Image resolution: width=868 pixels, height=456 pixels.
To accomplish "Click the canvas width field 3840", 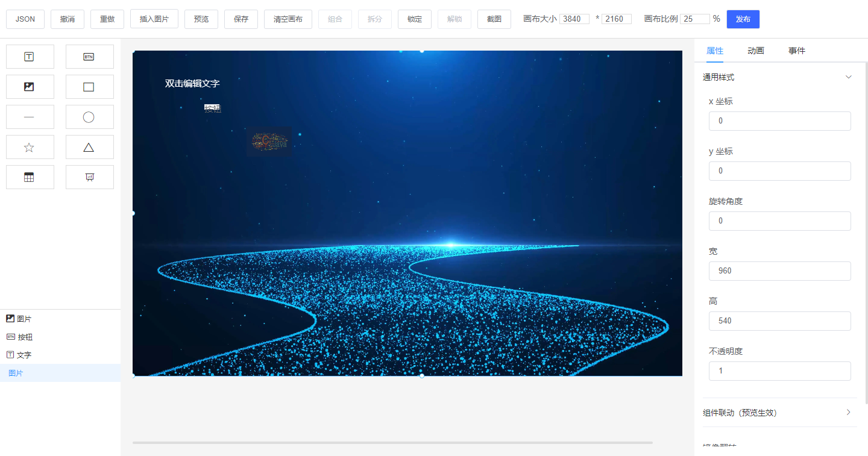I will pos(574,19).
